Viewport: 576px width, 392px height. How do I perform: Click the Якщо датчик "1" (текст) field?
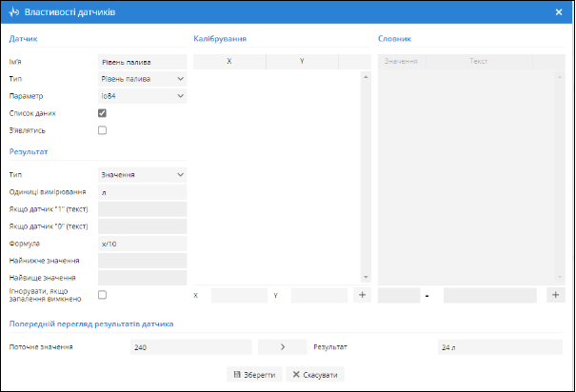pos(143,209)
